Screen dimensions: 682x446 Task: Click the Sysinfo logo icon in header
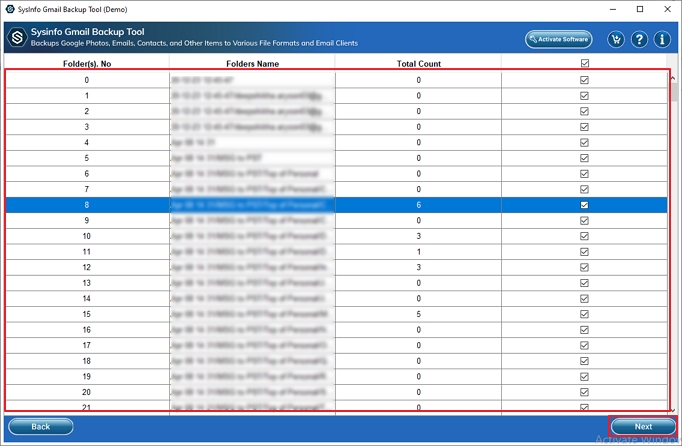[x=17, y=37]
